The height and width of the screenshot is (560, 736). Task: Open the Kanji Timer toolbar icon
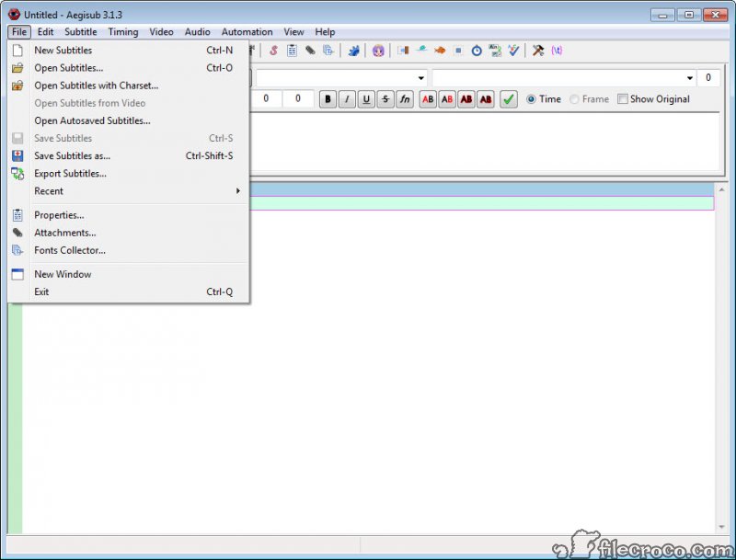[x=495, y=51]
